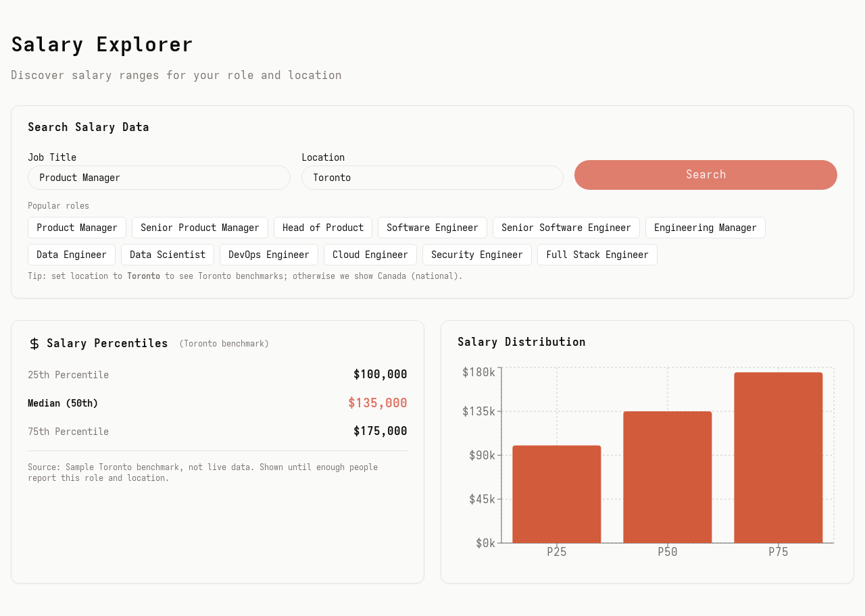
Task: Click the "Median (50th)" row label
Action: coord(63,403)
